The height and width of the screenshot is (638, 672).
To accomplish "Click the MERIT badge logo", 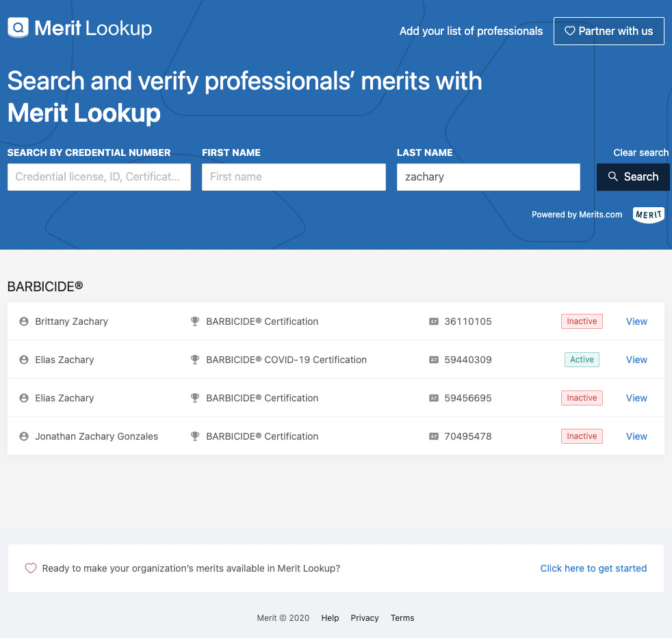I will 649,215.
